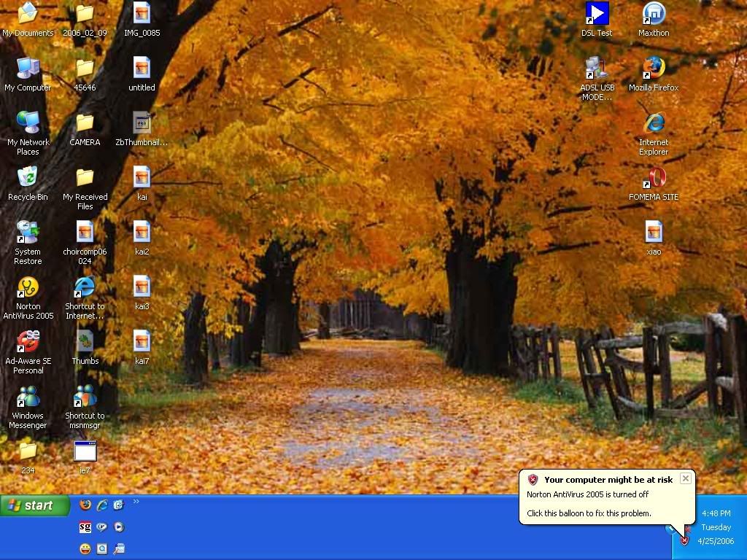Click the red shield security tray icon

click(684, 540)
